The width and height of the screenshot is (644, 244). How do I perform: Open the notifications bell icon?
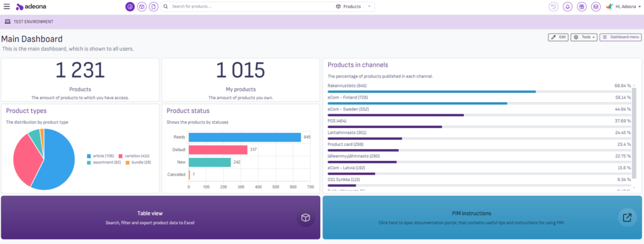click(568, 7)
